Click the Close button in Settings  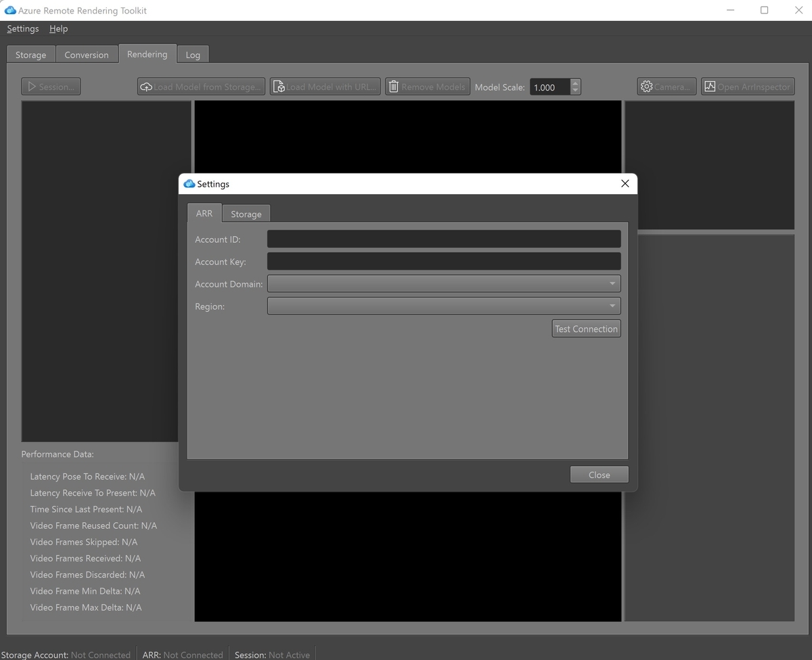point(600,475)
